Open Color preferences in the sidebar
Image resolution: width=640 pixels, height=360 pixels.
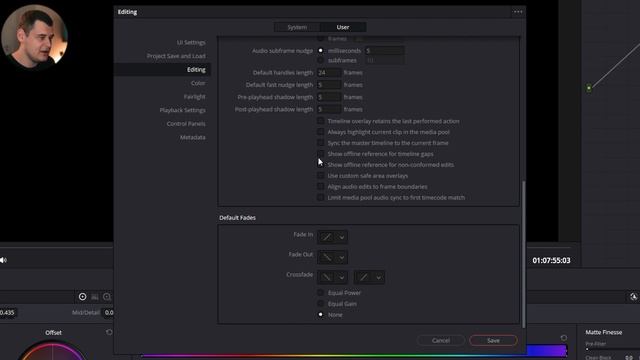pyautogui.click(x=198, y=83)
